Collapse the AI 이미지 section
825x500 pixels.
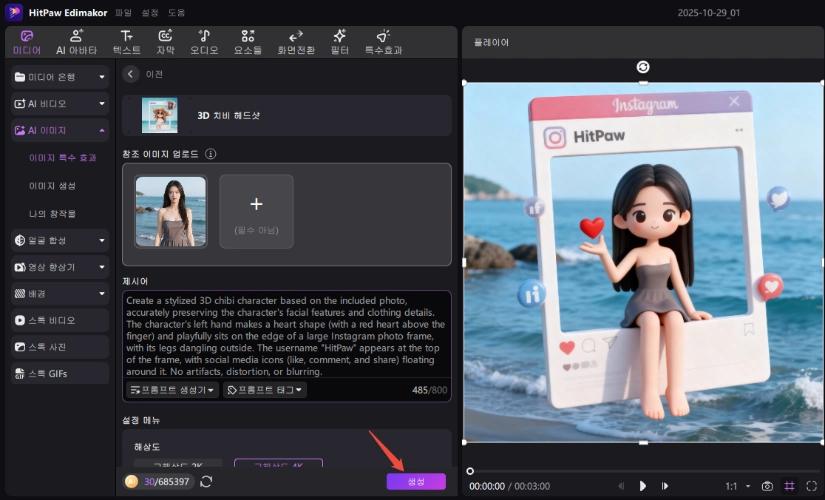(60, 131)
